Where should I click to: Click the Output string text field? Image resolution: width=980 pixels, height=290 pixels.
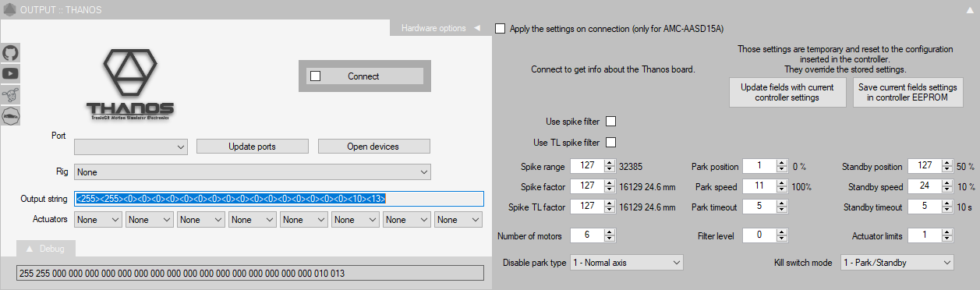tap(279, 199)
